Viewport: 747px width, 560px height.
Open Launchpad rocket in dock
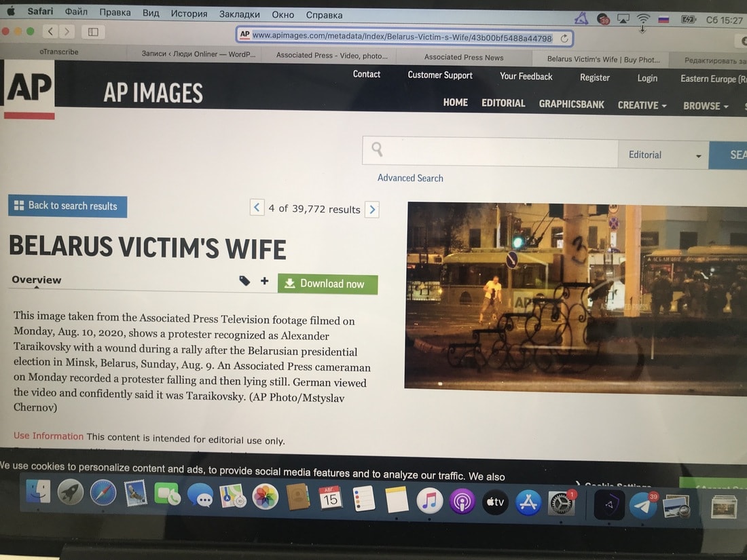(71, 492)
